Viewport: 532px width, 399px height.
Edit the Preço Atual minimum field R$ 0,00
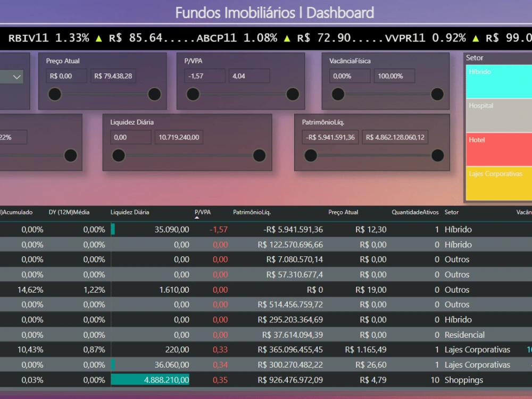[x=66, y=76]
